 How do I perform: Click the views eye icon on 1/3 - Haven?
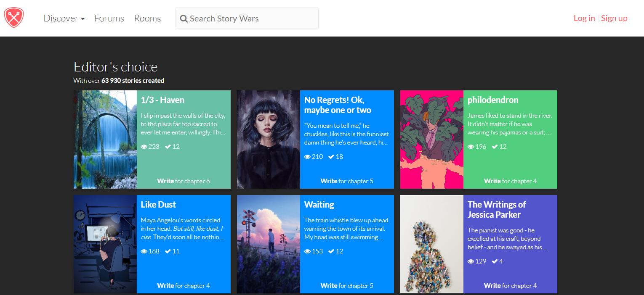pyautogui.click(x=144, y=147)
